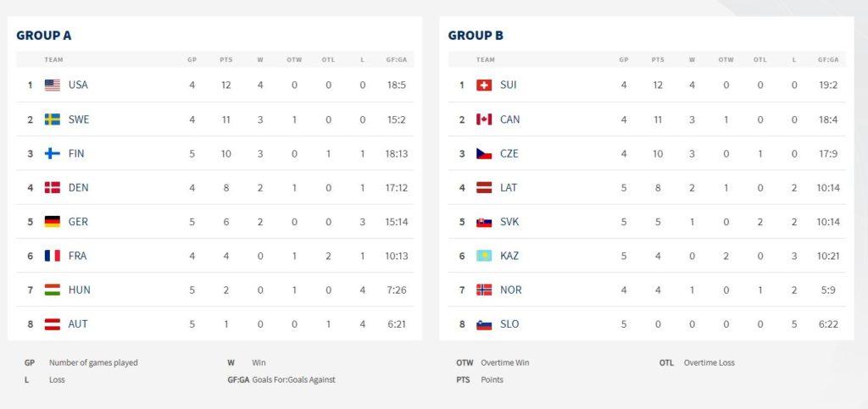Click the AUT row in Group A
The image size is (868, 409).
(214, 323)
